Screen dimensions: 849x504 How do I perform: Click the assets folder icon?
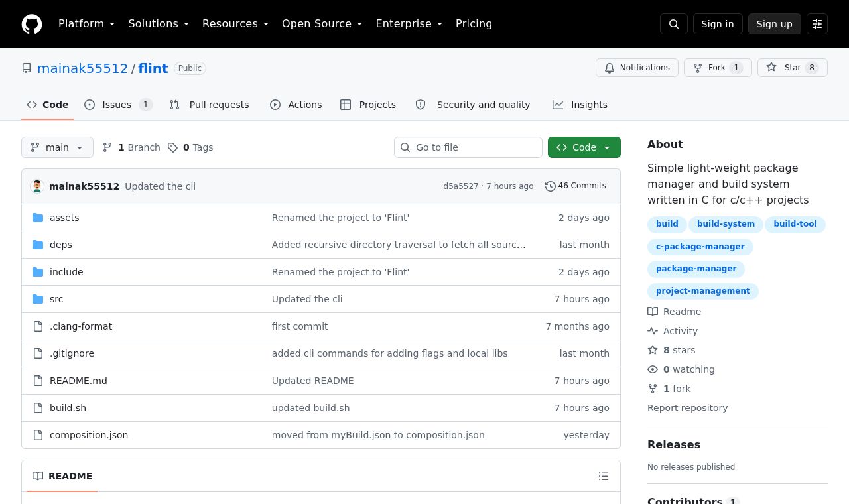[x=38, y=218]
